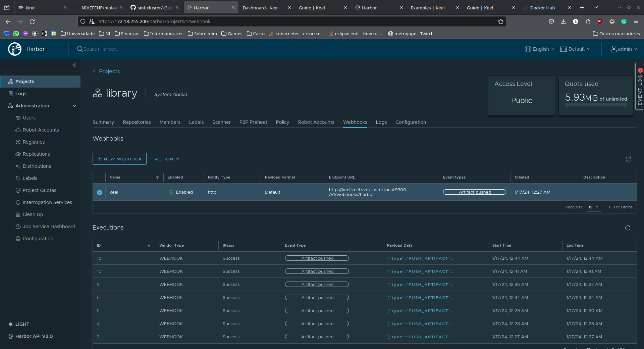Click the Search Harbor input field
Image resolution: width=644 pixels, height=349 pixels.
pos(102,49)
